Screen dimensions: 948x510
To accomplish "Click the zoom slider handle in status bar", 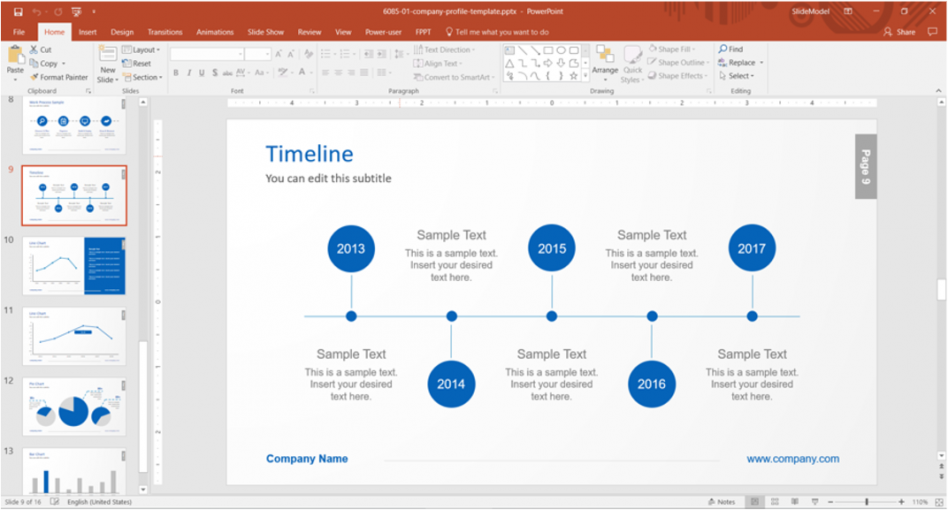I will pos(866,501).
